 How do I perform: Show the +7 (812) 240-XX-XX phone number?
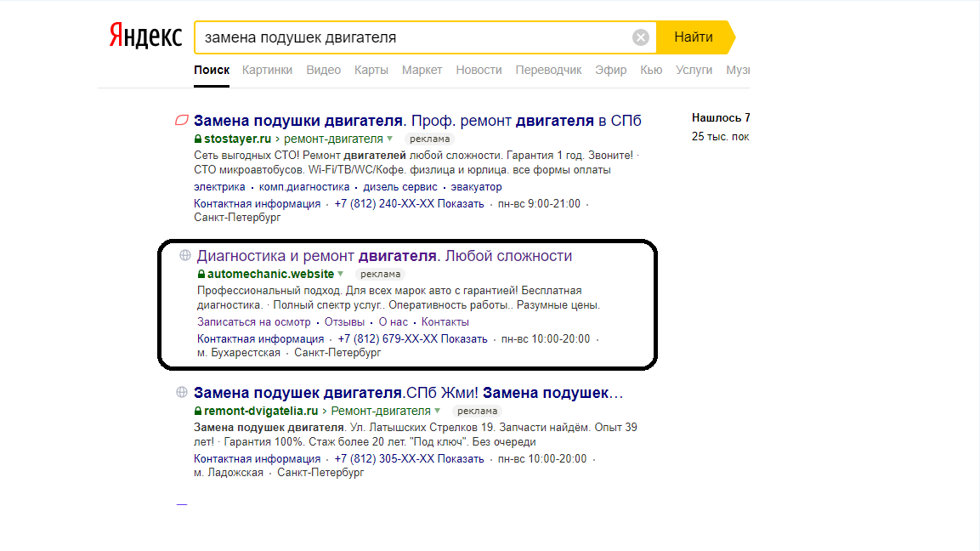410,204
